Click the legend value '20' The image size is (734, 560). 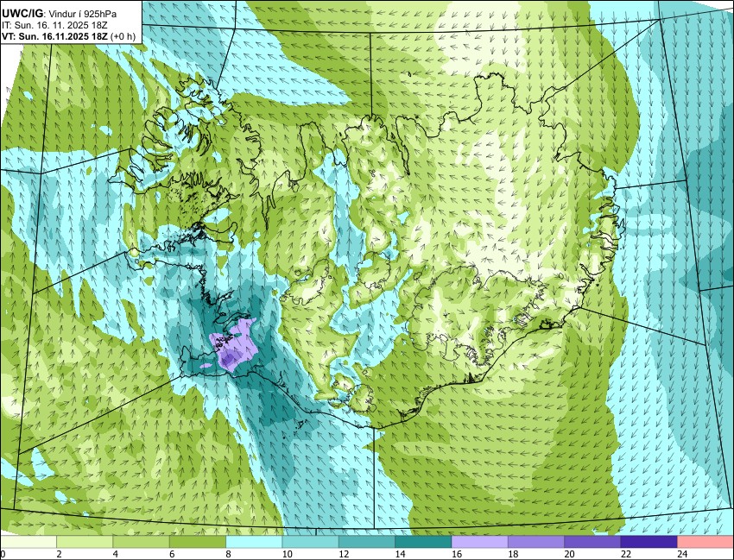(x=570, y=554)
